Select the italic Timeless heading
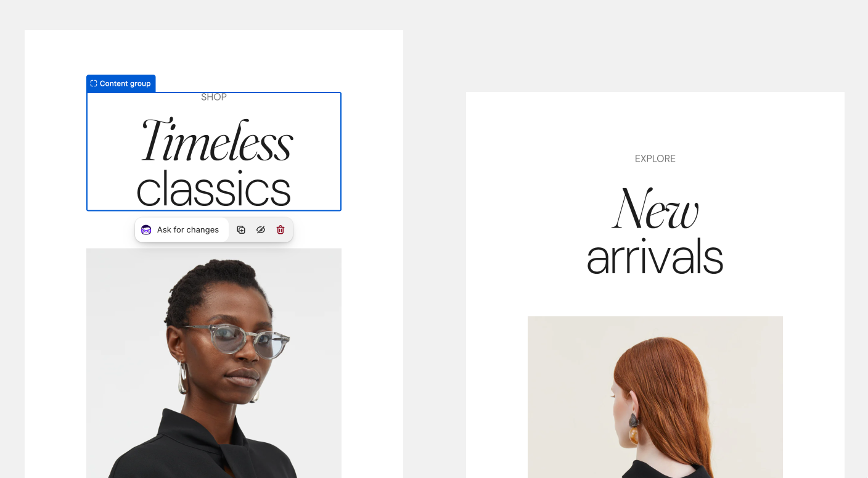Viewport: 868px width, 478px height. pos(216,140)
